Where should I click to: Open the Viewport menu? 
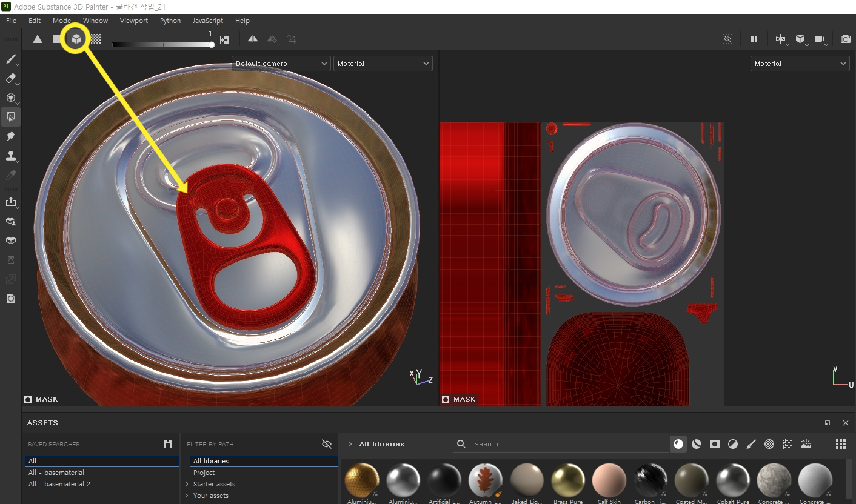[x=134, y=21]
